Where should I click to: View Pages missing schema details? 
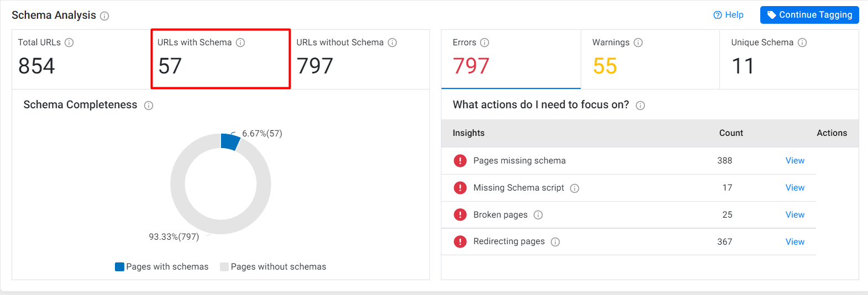(795, 161)
